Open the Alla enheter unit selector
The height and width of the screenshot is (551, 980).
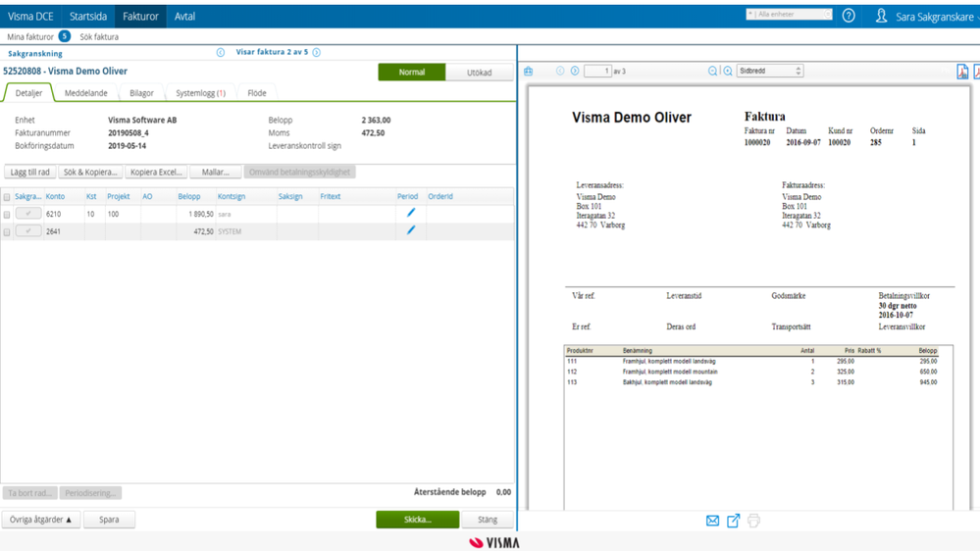(x=790, y=14)
